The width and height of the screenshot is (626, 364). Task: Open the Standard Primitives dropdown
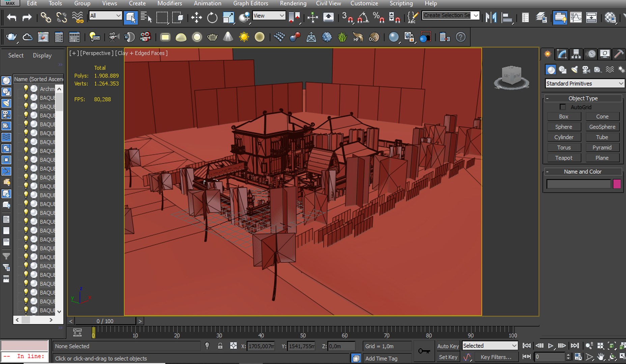point(585,83)
